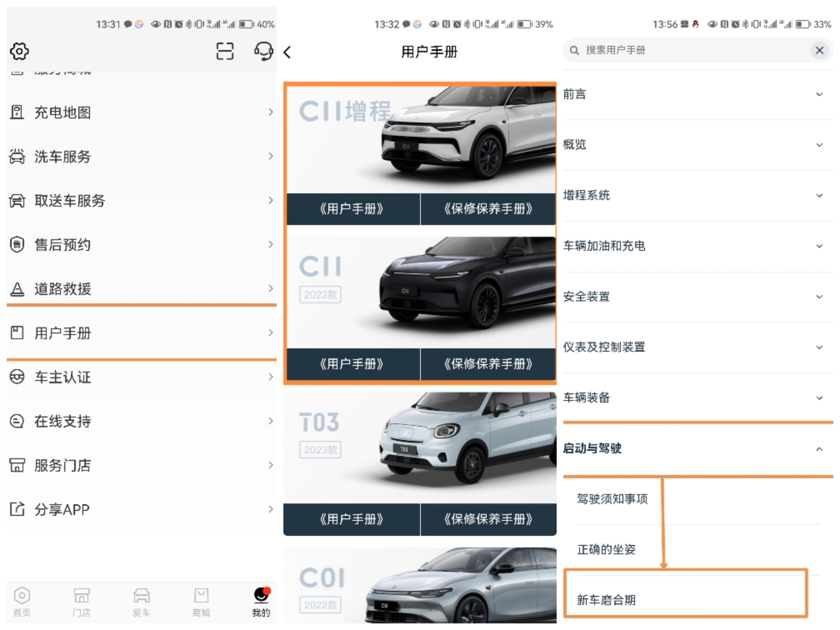Tap the roadside rescue cone icon
The height and width of the screenshot is (630, 840).
point(17,289)
